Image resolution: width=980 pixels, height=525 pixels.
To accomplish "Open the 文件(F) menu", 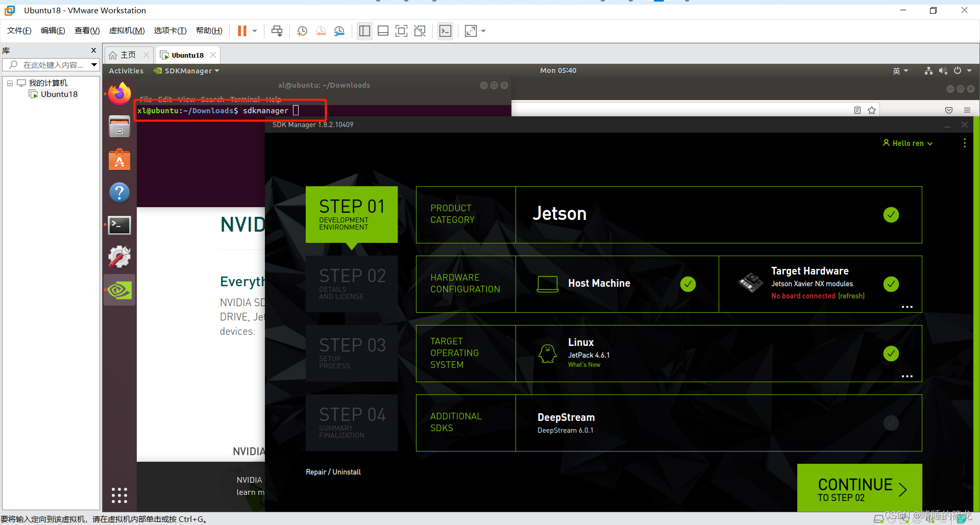I will point(19,31).
